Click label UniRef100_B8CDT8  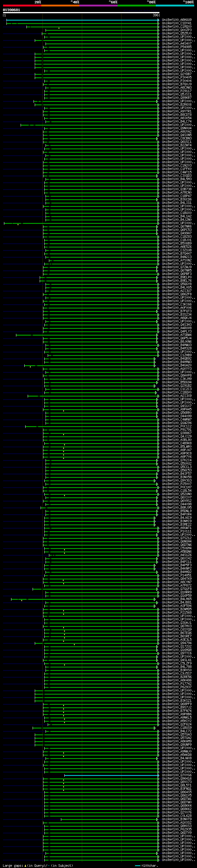[x=177, y=115]
